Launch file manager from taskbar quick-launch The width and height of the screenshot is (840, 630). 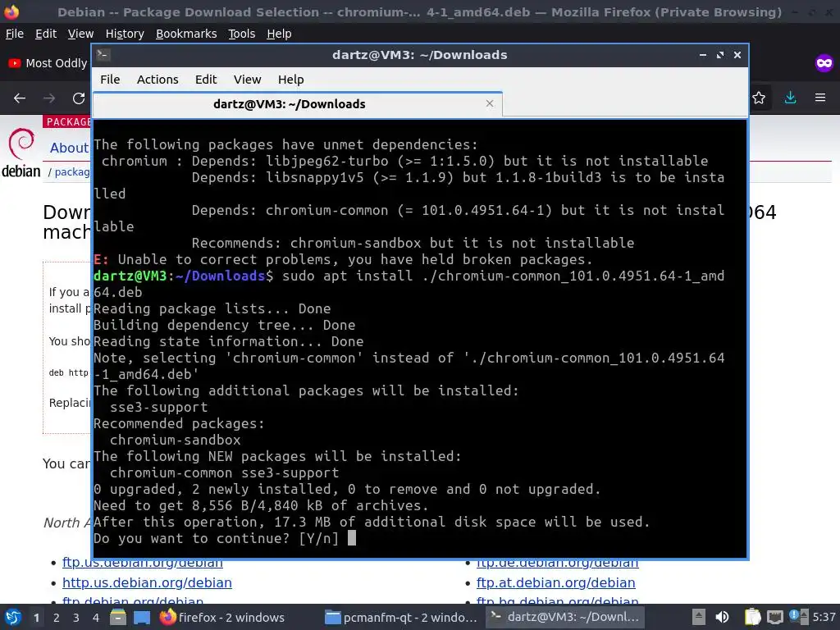118,617
